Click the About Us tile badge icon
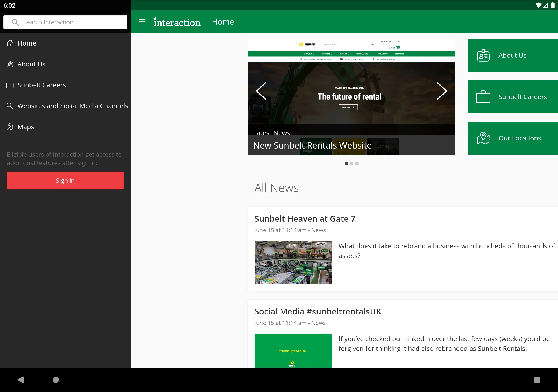This screenshot has height=392, width=558. click(483, 55)
